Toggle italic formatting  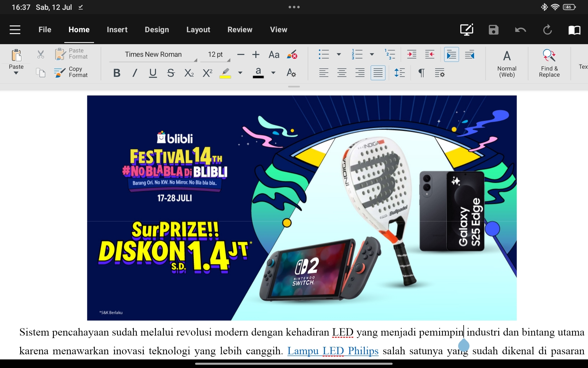click(x=135, y=73)
